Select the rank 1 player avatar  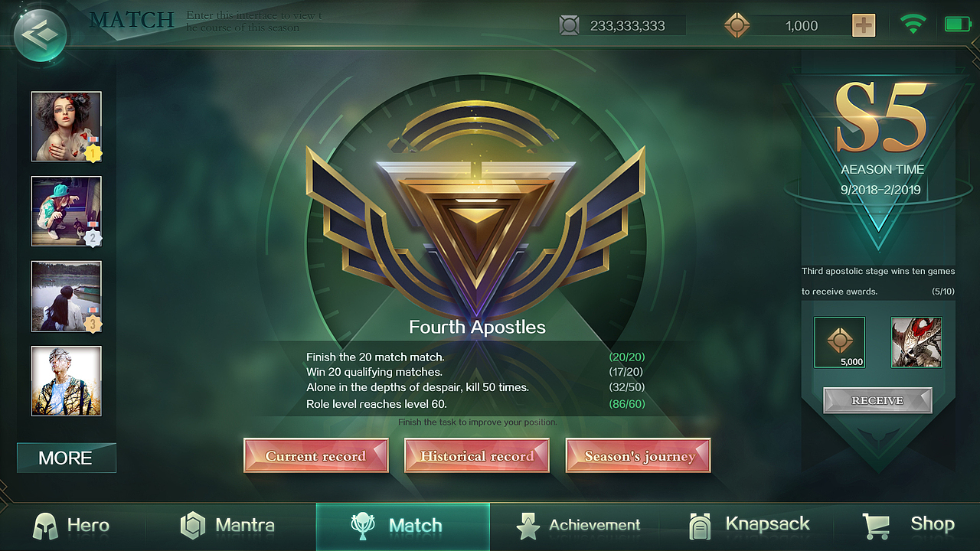click(66, 126)
